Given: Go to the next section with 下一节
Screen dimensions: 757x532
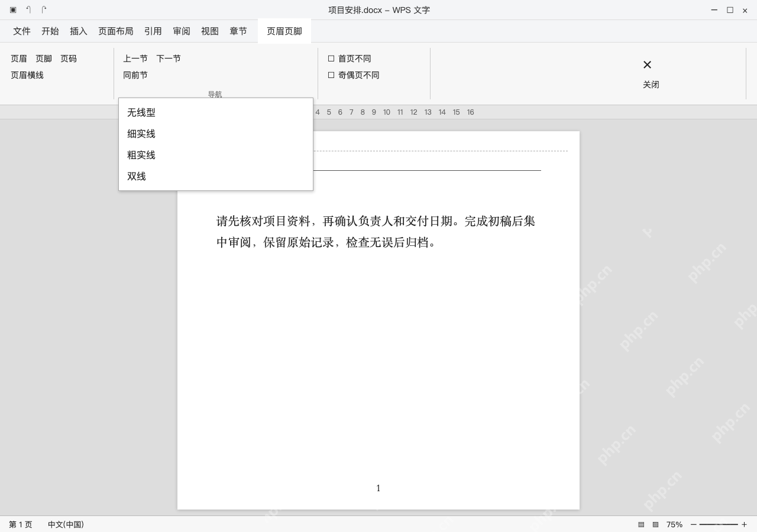Looking at the screenshot, I should point(169,59).
